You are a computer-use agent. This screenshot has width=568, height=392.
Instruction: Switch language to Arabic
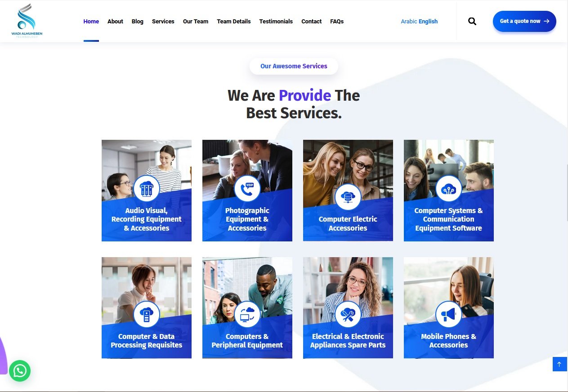[409, 21]
